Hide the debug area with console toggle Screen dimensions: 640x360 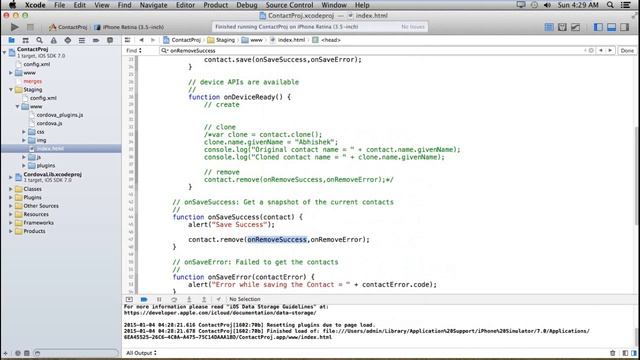(129, 299)
